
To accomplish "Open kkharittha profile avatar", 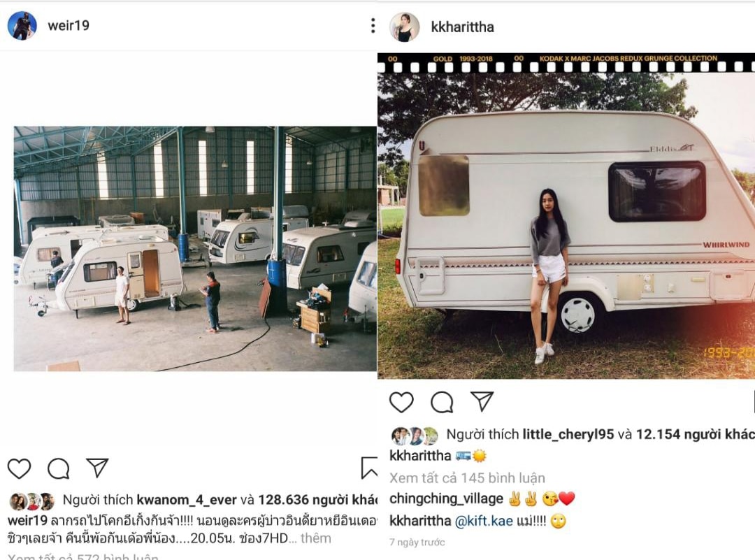I will click(405, 27).
